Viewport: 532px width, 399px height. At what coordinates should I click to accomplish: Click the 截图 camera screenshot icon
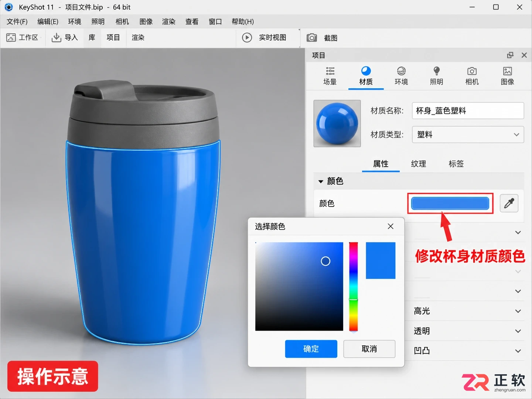(311, 38)
